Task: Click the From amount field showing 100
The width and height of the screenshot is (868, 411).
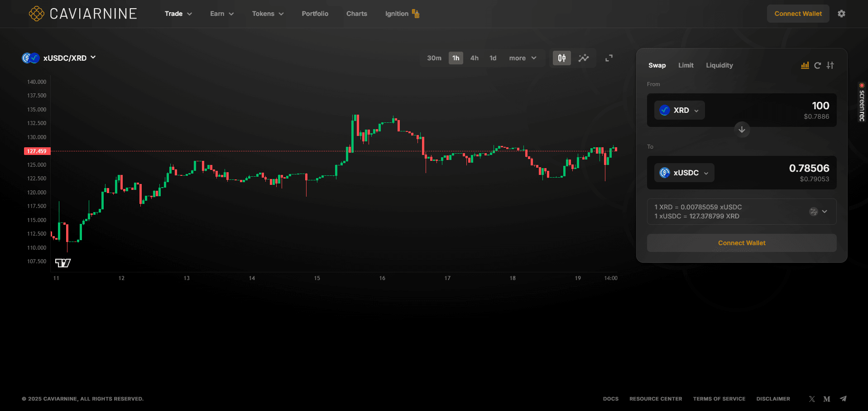Action: point(820,106)
